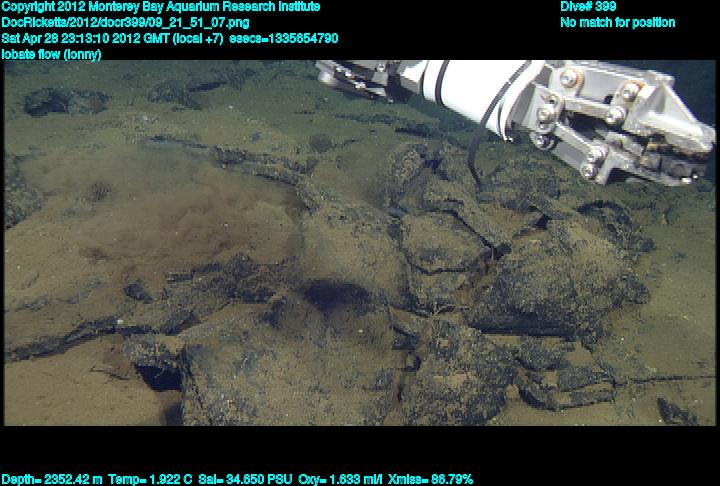Image resolution: width=720 pixels, height=486 pixels.
Task: Click the esecs=1335654790 value
Action: (284, 38)
